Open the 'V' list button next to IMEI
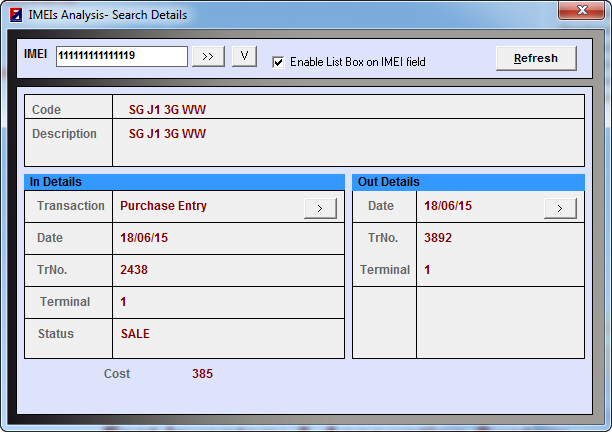 point(244,57)
